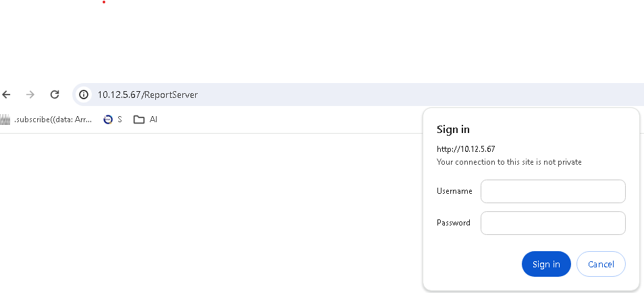Expand the AI bookmarks folder

click(x=145, y=119)
